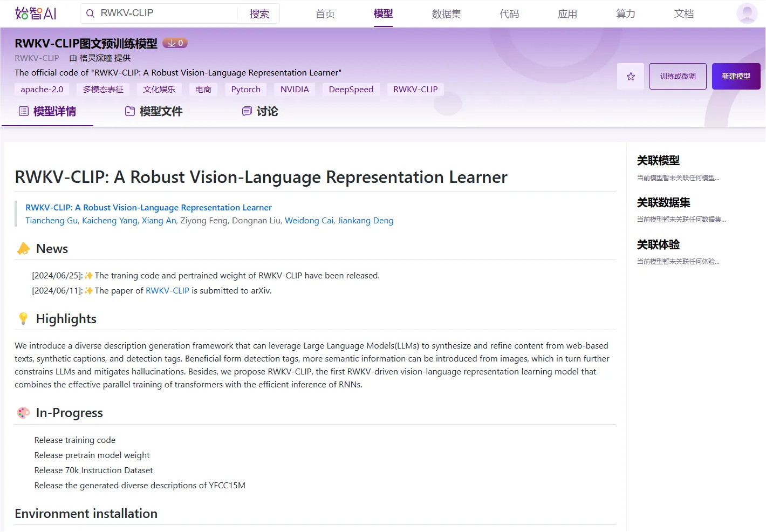Screen dimensions: 766x532
Task: Click the RWKV-CLIP tag
Action: coord(415,90)
